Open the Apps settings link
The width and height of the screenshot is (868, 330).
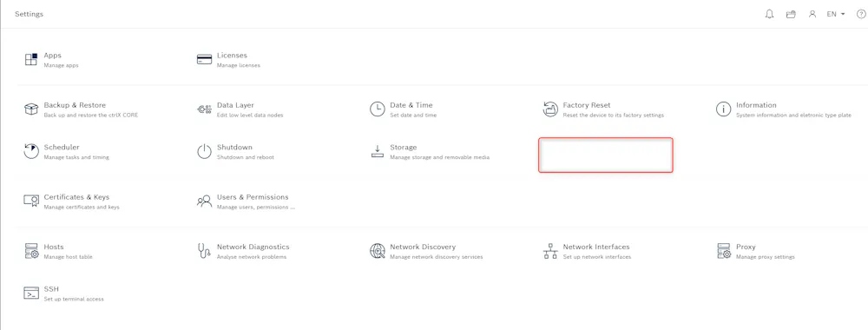[x=53, y=56]
